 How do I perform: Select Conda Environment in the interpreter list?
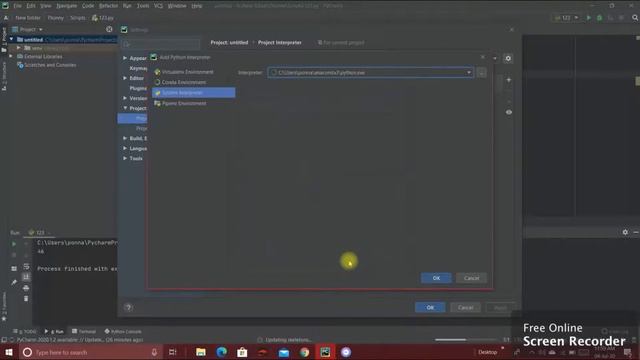(x=180, y=82)
